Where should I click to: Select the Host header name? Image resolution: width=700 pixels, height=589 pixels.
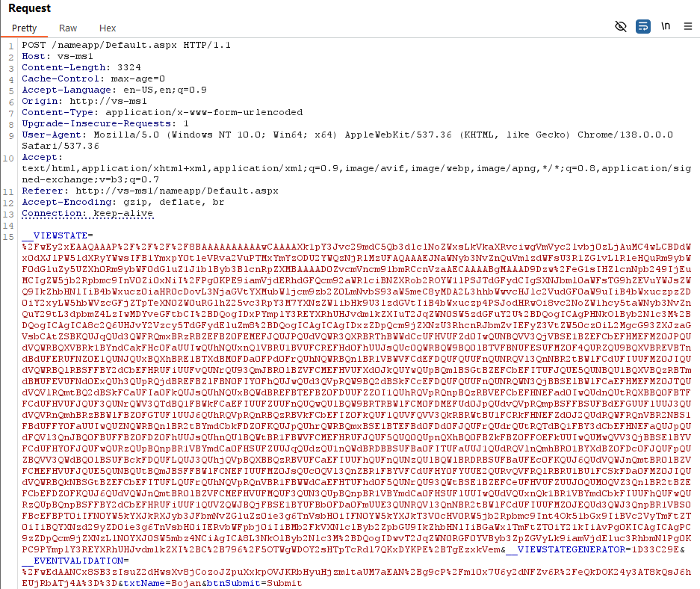[x=34, y=56]
